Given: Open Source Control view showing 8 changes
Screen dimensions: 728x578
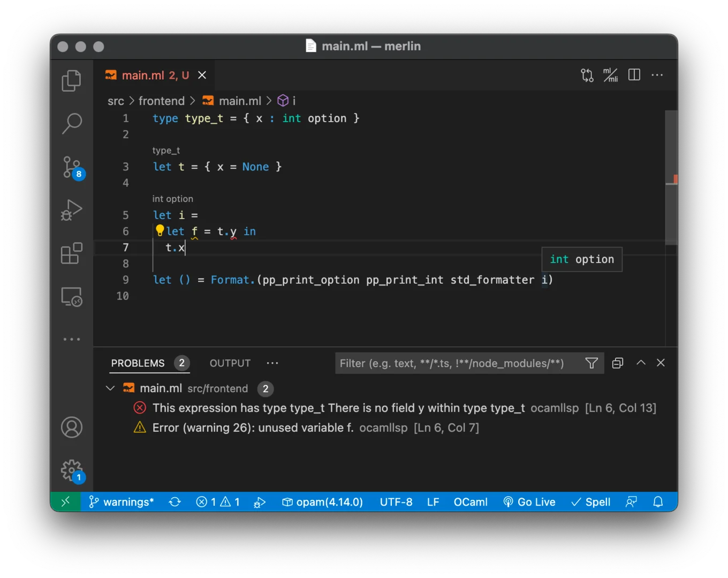Looking at the screenshot, I should click(x=72, y=167).
